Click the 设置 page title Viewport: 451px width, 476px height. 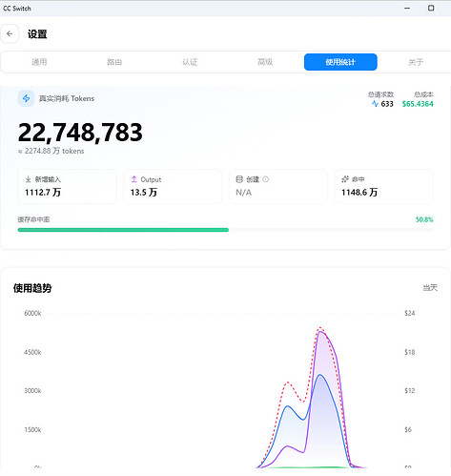coord(37,34)
